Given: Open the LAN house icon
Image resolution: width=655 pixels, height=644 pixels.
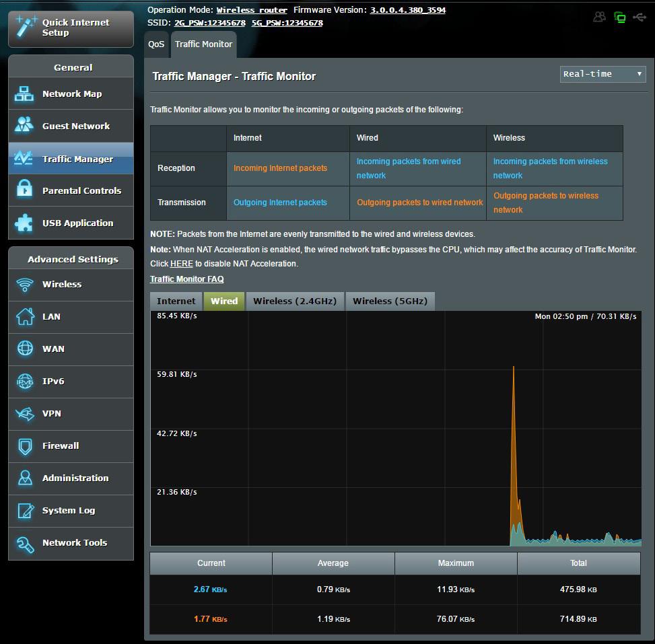Looking at the screenshot, I should click(x=25, y=316).
